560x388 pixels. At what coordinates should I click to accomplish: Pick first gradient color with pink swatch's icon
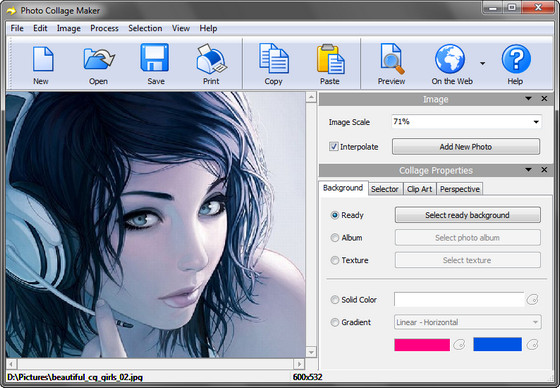pos(459,345)
